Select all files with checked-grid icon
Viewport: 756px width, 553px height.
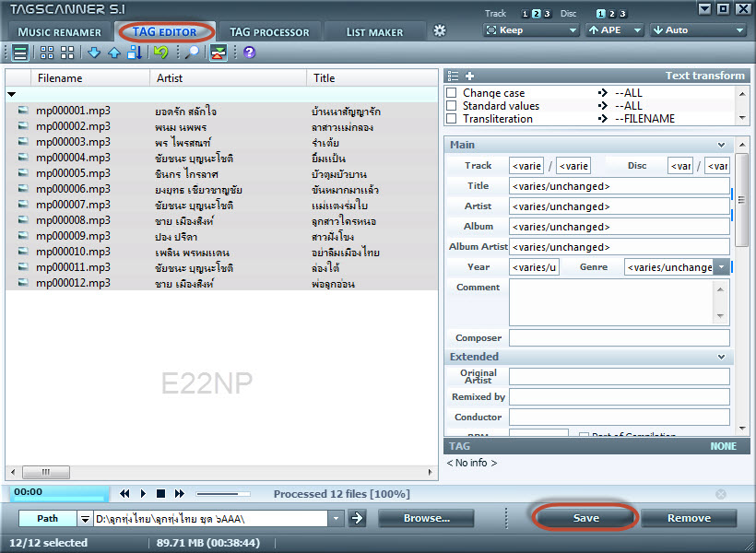coord(47,53)
